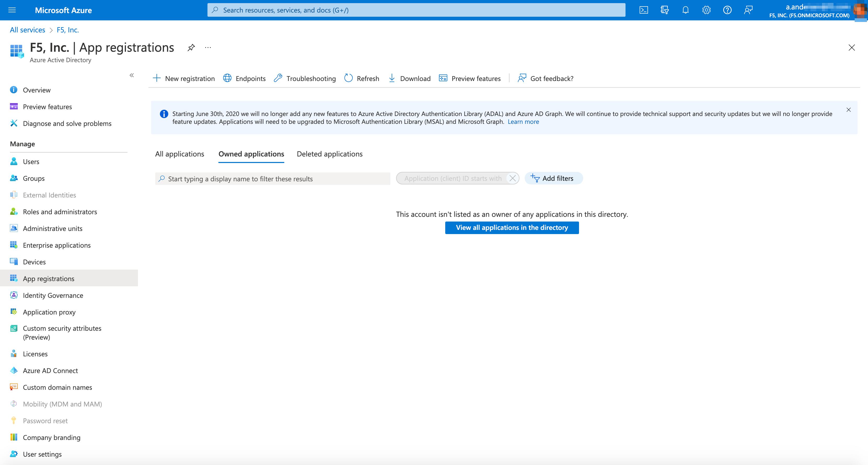This screenshot has width=868, height=465.
Task: Pin App registrations to dashboard
Action: 191,48
